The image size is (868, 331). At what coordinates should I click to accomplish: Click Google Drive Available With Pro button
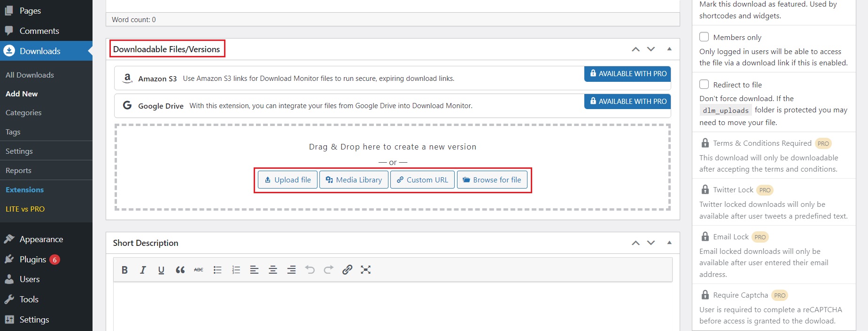click(x=628, y=101)
